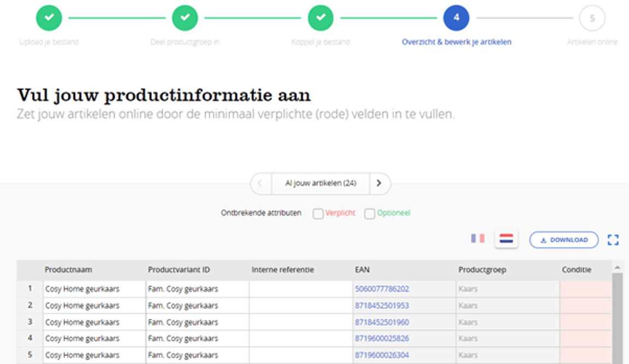Select the EAN column header
Image resolution: width=629 pixels, height=364 pixels.
pos(361,270)
